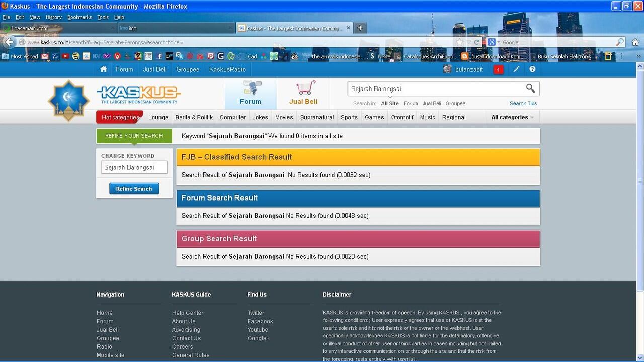Select All Site search scope
Viewport: 644px width, 362px height.
point(390,103)
